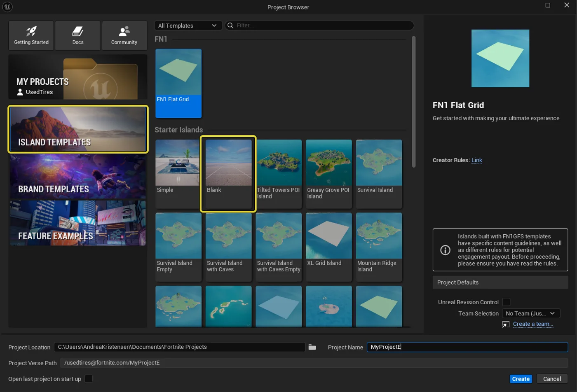Select the Simple starter island

click(x=178, y=174)
